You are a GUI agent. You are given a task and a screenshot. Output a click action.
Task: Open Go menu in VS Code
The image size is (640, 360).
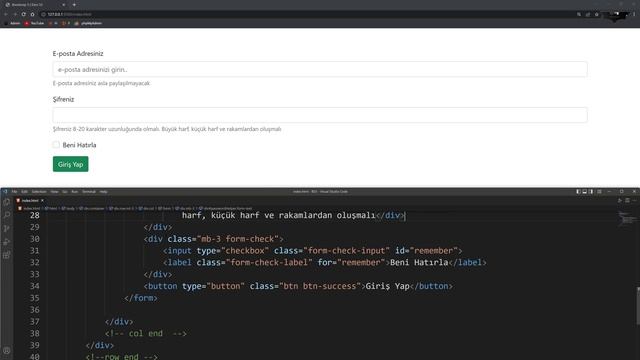[64, 191]
